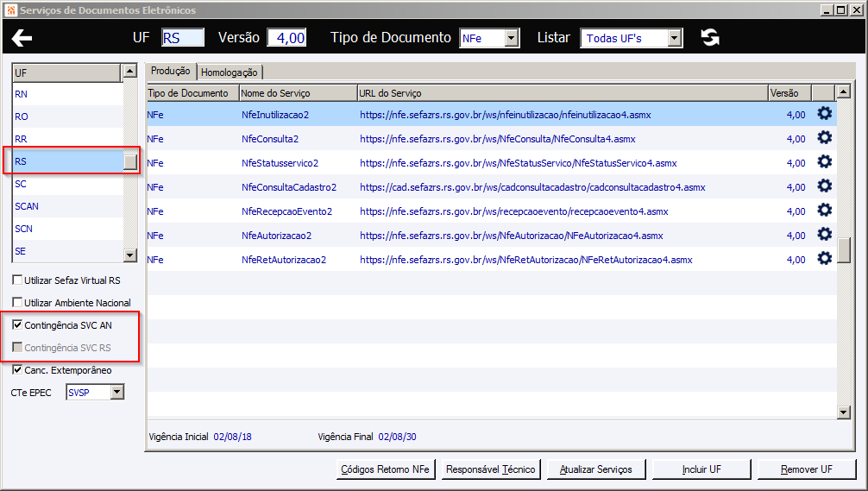Viewport: 868px width, 491px height.
Task: Select SCAN in UF list
Action: click(67, 206)
